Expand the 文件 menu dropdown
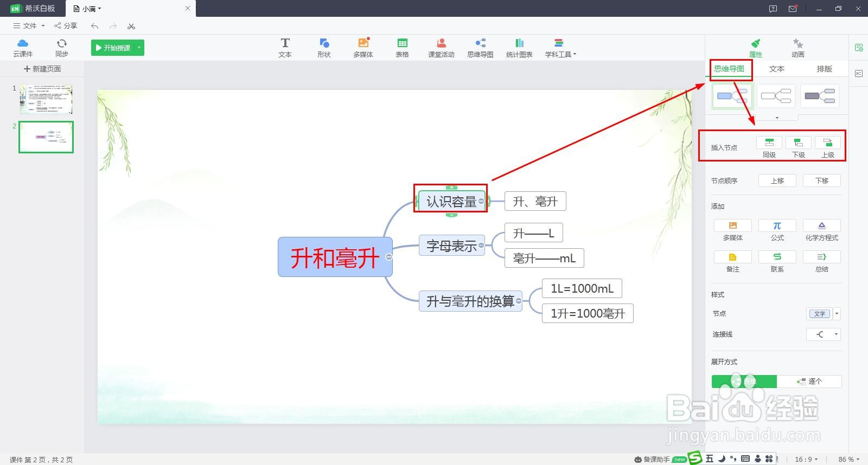This screenshot has width=868, height=465. 29,25
